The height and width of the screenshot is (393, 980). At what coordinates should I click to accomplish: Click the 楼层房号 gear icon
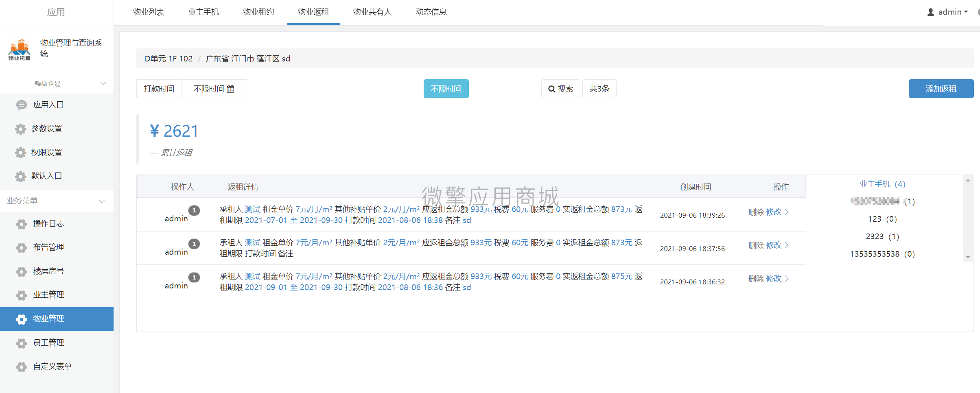click(22, 272)
